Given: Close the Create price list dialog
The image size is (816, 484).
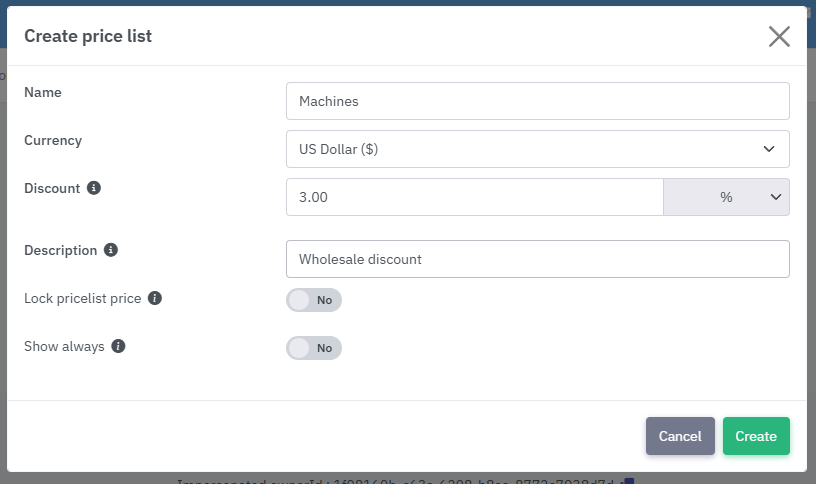Looking at the screenshot, I should tap(779, 37).
